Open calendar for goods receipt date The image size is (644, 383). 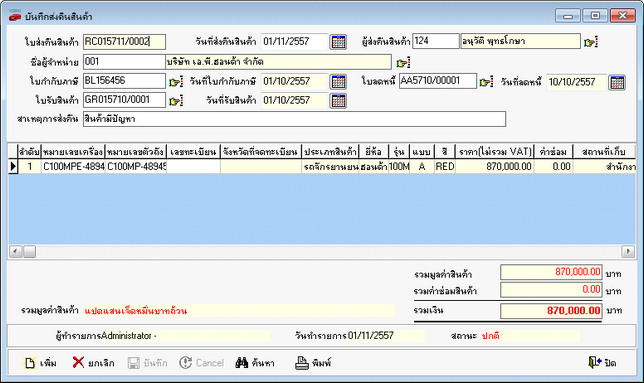point(338,101)
